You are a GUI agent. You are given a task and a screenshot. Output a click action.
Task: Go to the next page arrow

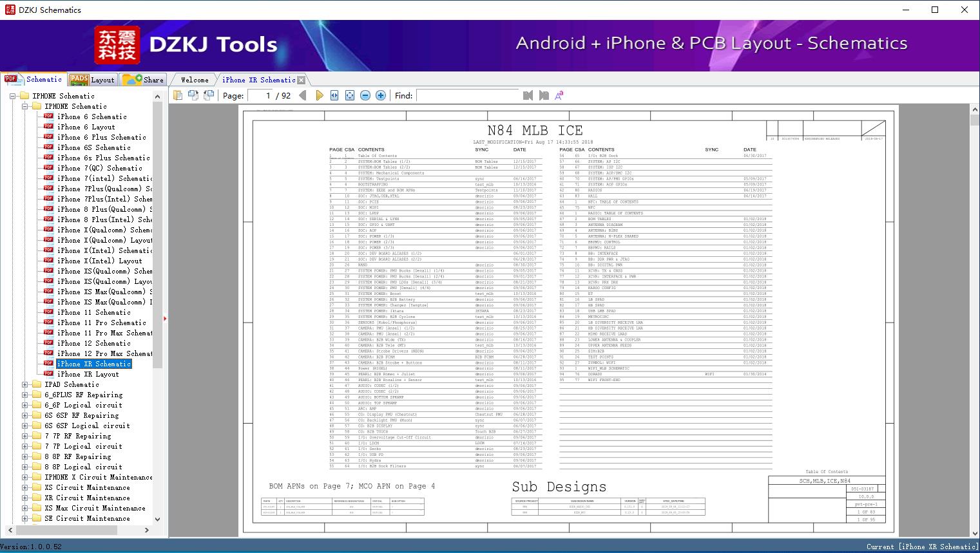[319, 95]
